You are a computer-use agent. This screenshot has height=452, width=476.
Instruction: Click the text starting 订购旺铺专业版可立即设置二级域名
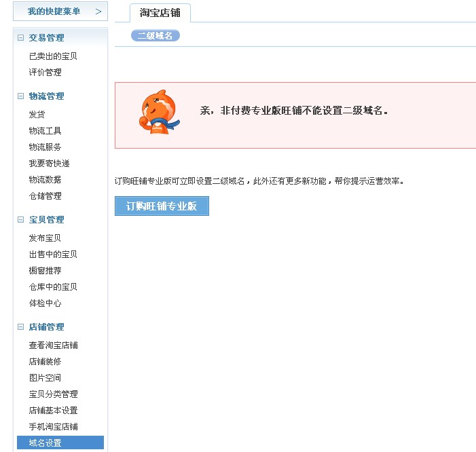(x=259, y=181)
